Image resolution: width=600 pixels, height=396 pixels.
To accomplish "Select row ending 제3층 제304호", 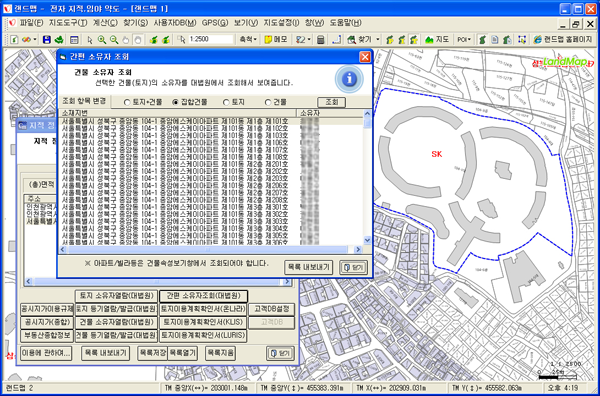I will click(211, 228).
